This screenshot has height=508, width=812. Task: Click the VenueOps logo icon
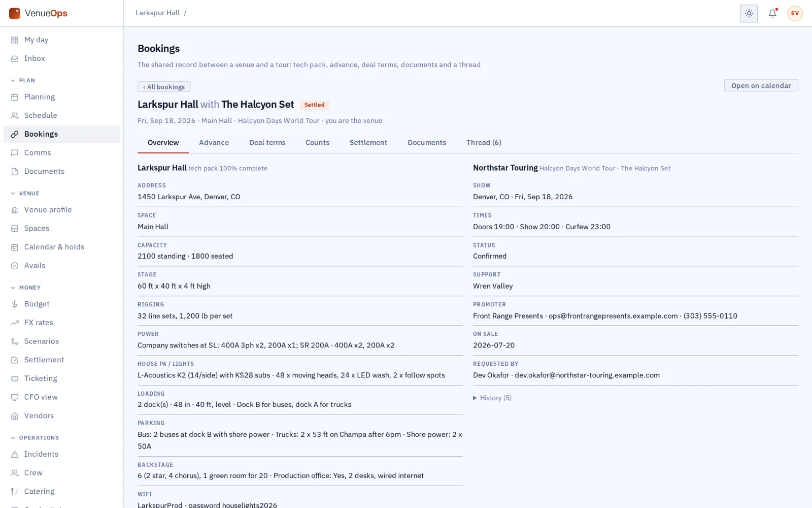pos(15,13)
